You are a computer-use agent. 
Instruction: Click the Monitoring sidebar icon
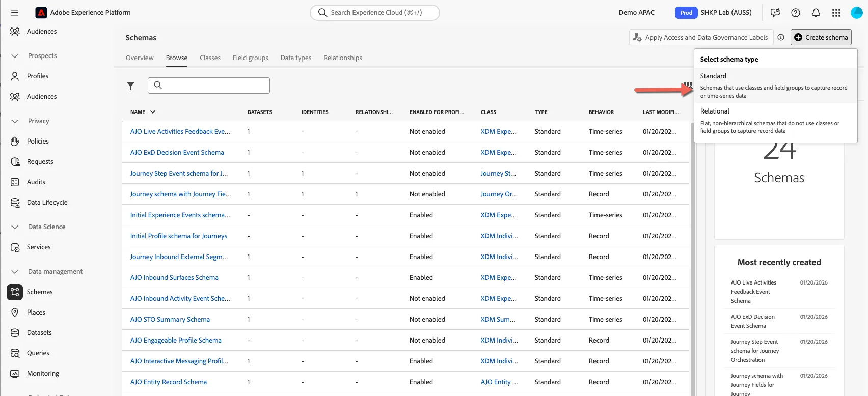point(15,374)
